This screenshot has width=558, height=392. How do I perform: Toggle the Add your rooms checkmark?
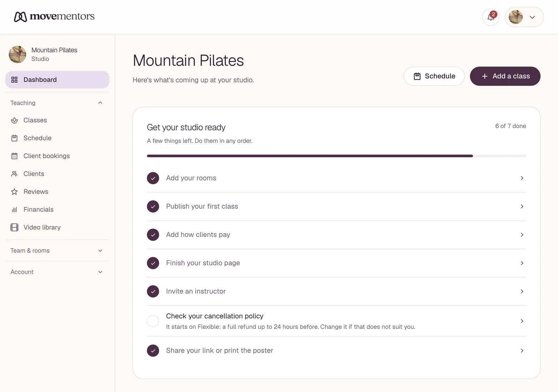click(x=153, y=178)
